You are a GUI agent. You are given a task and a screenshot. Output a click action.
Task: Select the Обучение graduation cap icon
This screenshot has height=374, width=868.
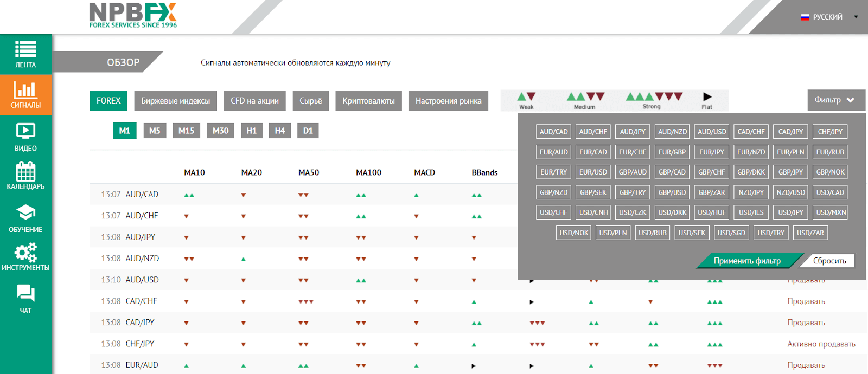click(x=25, y=212)
